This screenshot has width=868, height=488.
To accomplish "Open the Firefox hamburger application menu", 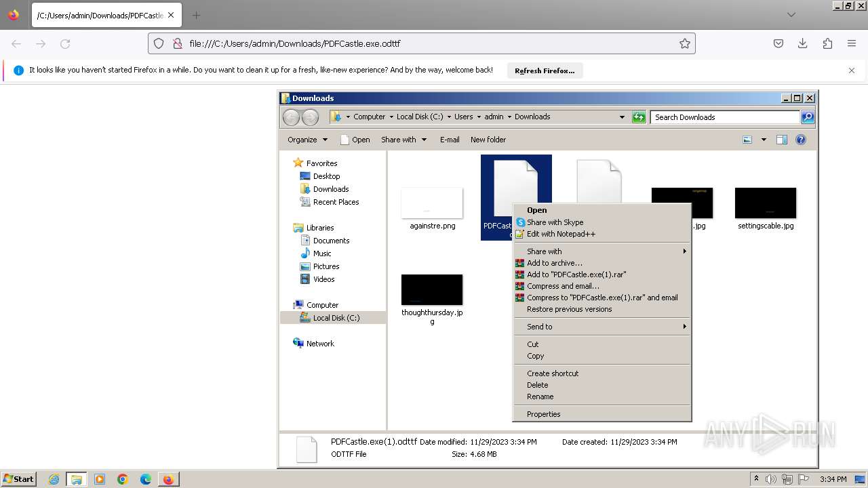I will (852, 43).
